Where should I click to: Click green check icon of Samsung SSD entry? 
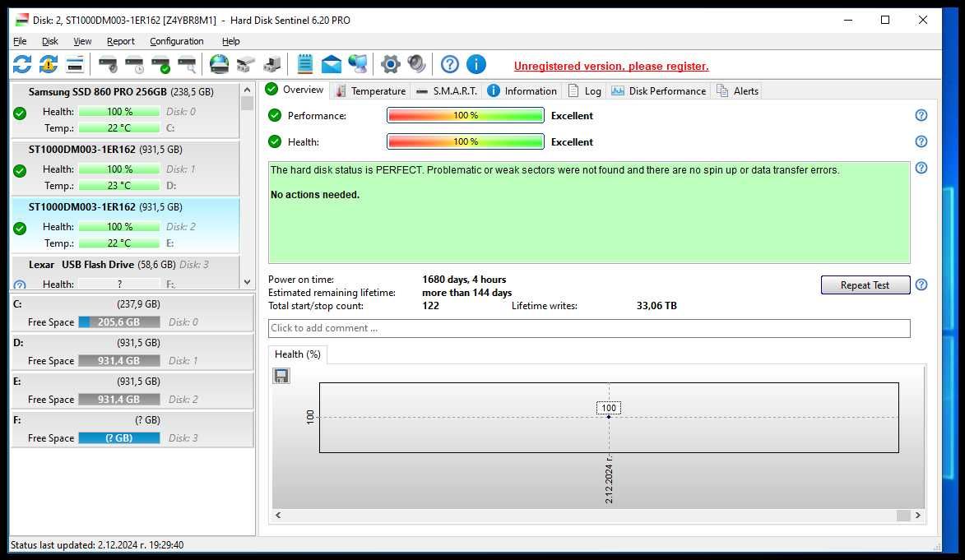pyautogui.click(x=20, y=113)
